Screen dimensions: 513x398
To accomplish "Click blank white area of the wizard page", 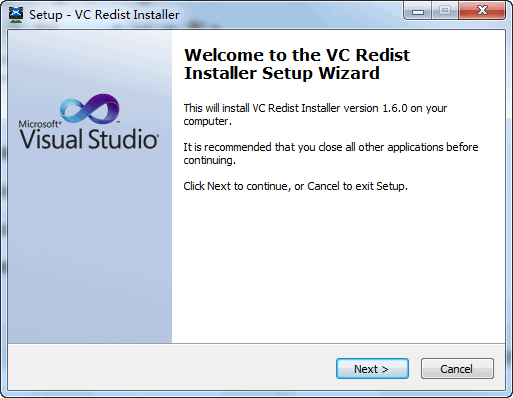I will point(337,267).
